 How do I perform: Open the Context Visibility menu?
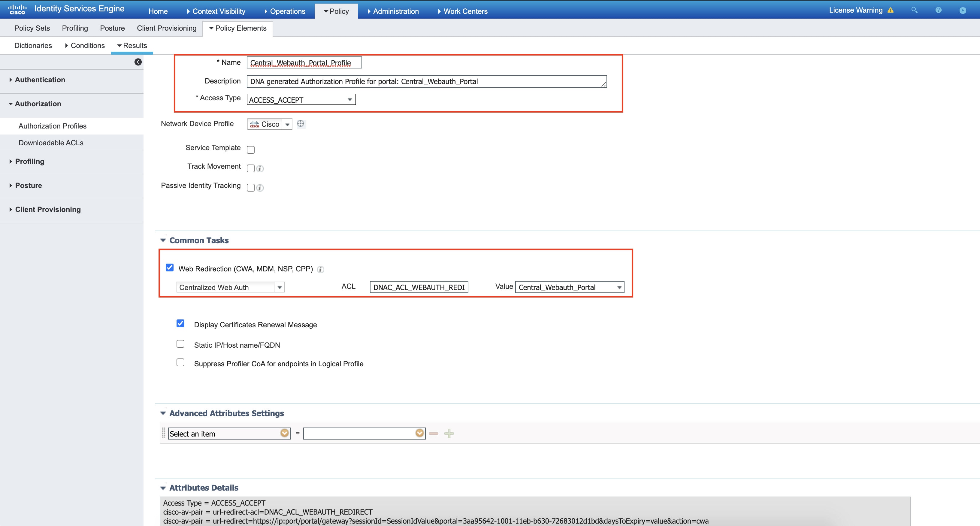(x=216, y=11)
